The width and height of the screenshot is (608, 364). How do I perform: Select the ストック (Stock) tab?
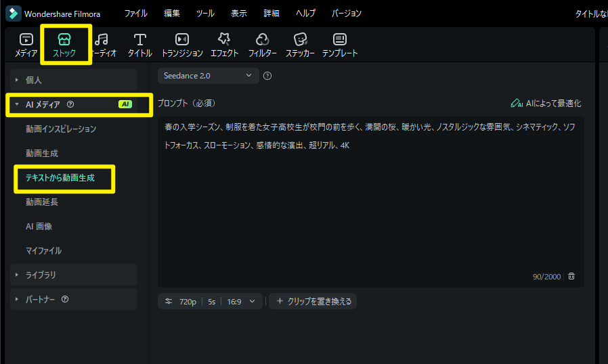click(x=64, y=45)
